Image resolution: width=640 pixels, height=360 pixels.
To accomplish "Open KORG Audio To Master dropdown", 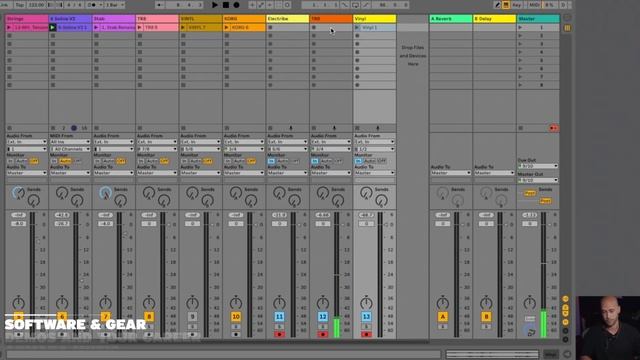I will point(244,173).
